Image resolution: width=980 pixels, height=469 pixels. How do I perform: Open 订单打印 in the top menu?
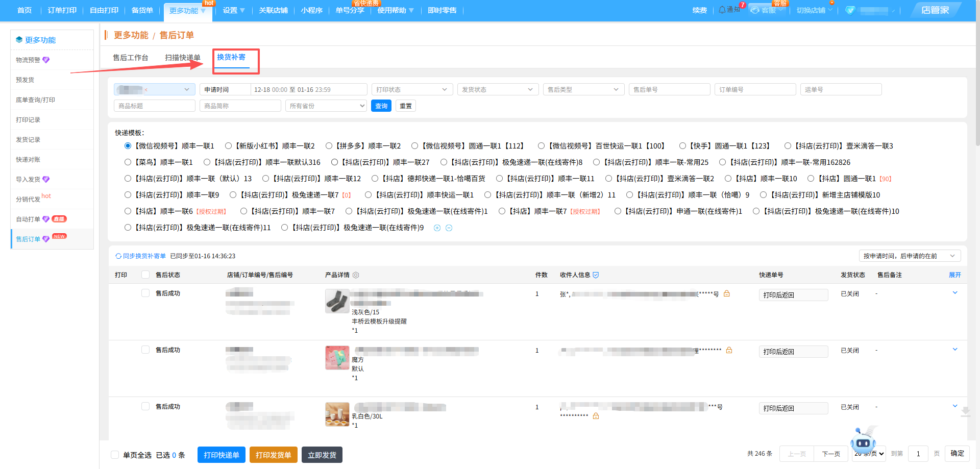coord(62,10)
